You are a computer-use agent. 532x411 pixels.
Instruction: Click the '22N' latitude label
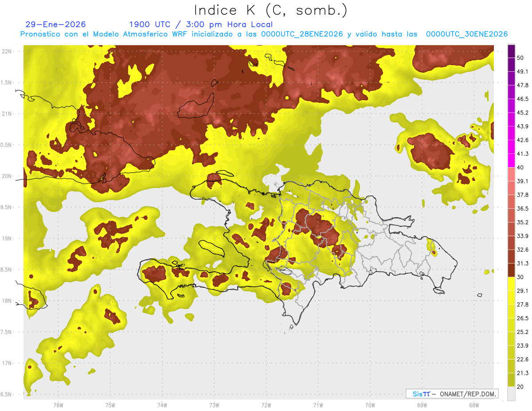click(7, 51)
